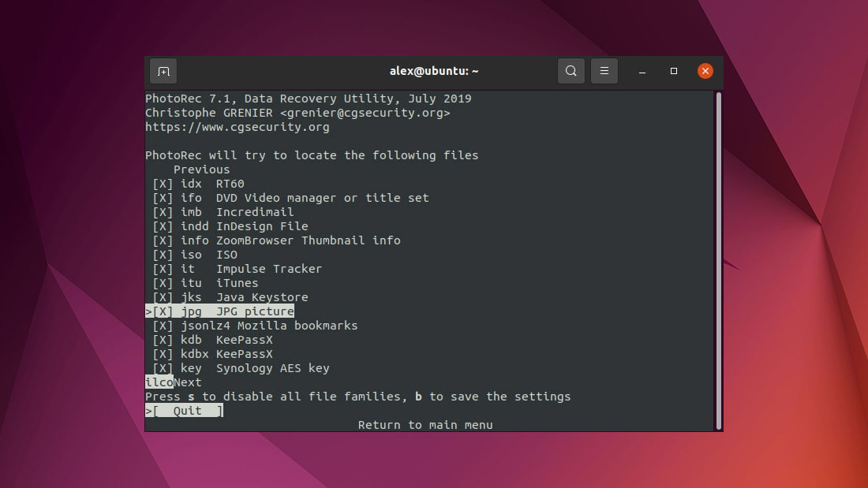The width and height of the screenshot is (868, 488).
Task: Open a new terminal tab icon
Action: point(163,72)
